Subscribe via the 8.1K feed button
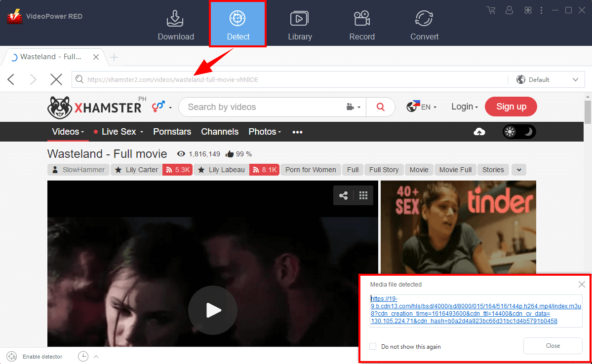This screenshot has width=592, height=364. pyautogui.click(x=264, y=170)
